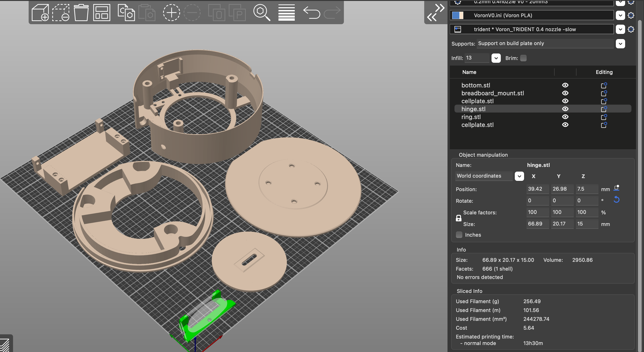Select the Add Object tool icon
This screenshot has width=644, height=352.
[41, 13]
